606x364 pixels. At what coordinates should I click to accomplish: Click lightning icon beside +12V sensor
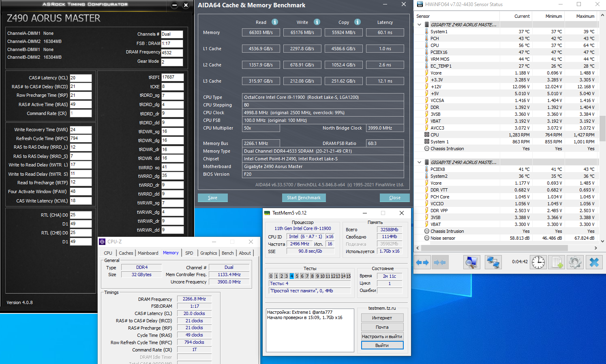[x=426, y=87]
